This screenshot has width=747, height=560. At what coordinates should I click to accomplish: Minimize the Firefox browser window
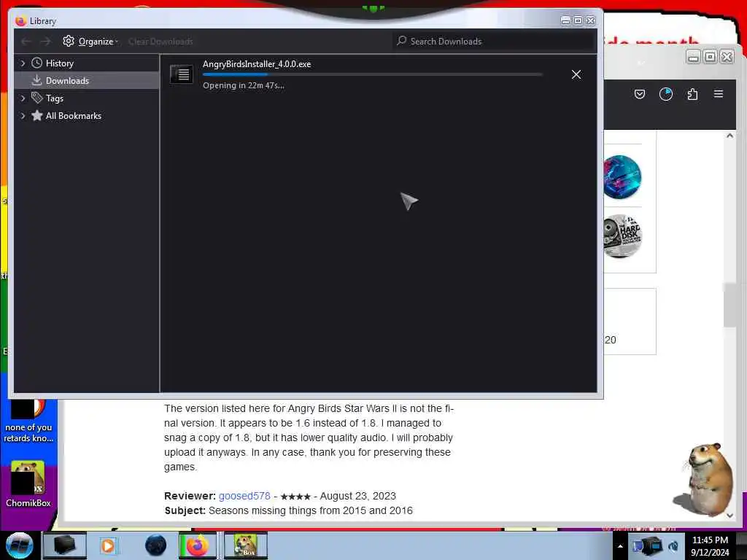point(694,57)
